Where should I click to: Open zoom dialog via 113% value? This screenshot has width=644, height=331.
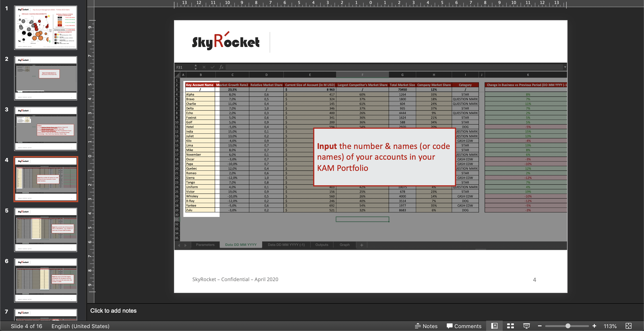tap(610, 326)
